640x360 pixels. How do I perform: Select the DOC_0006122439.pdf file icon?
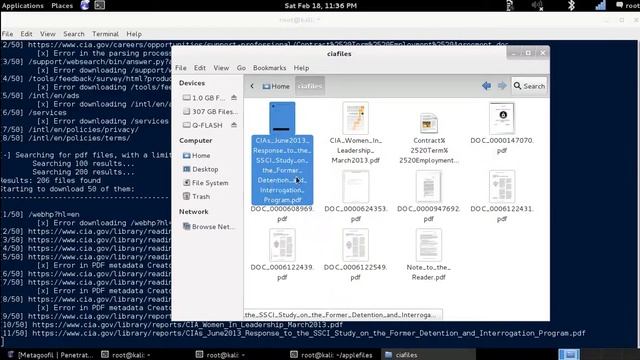point(282,245)
